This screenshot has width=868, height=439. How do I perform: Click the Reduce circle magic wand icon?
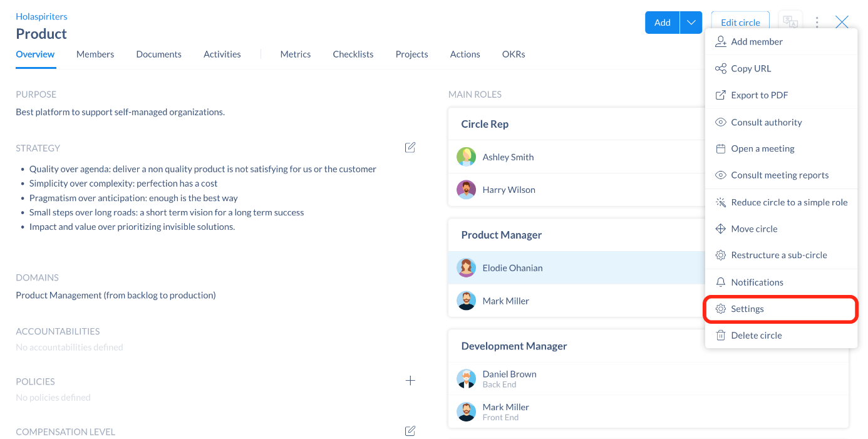[x=720, y=202]
